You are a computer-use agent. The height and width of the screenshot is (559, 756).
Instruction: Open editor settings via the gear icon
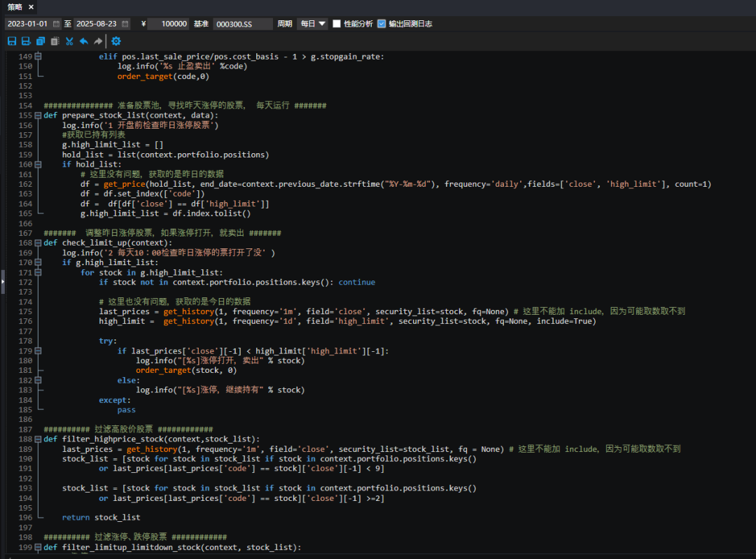pos(116,41)
